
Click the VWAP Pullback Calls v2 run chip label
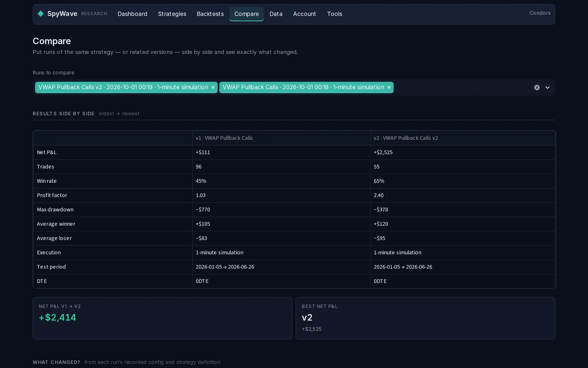click(x=123, y=87)
